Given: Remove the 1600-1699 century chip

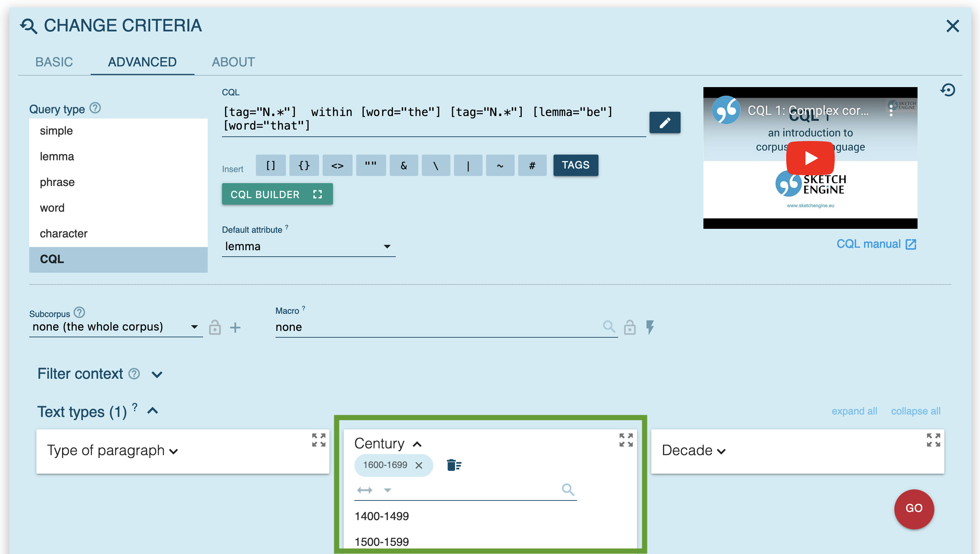Looking at the screenshot, I should coord(419,465).
